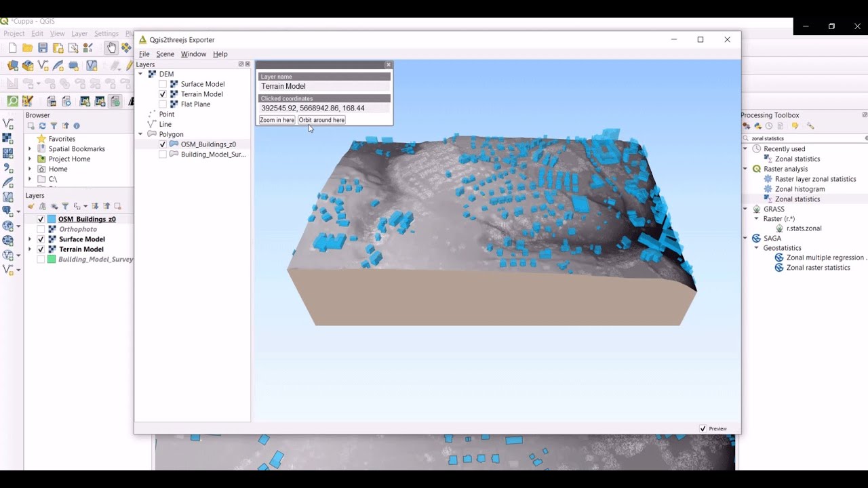Click the Browser panel info icon

76,126
